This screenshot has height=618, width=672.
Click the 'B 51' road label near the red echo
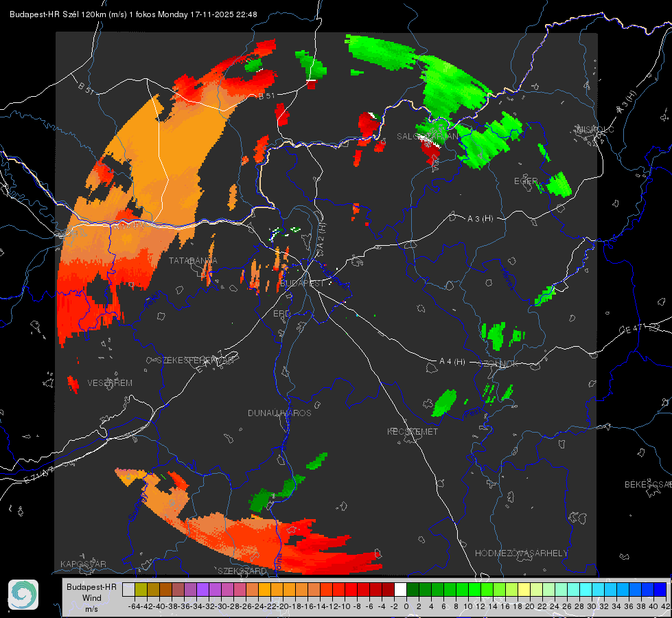266,96
